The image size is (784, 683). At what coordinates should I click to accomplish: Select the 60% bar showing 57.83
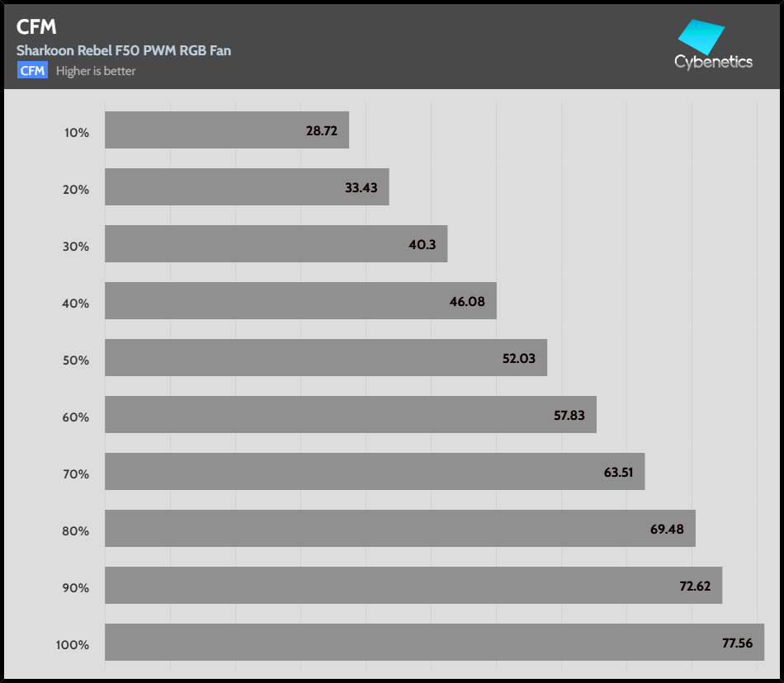[350, 415]
